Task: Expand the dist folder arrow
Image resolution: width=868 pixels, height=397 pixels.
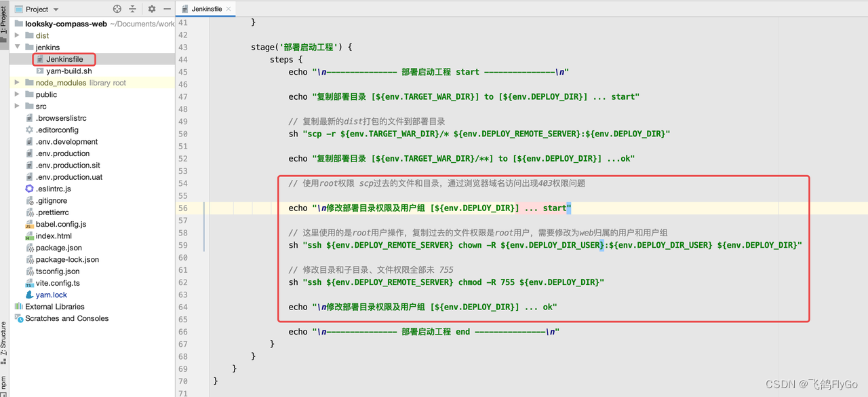Action: coord(18,35)
